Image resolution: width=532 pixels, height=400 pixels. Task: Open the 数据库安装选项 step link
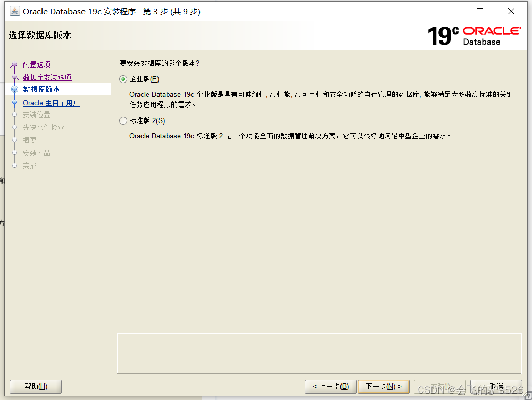click(x=48, y=77)
